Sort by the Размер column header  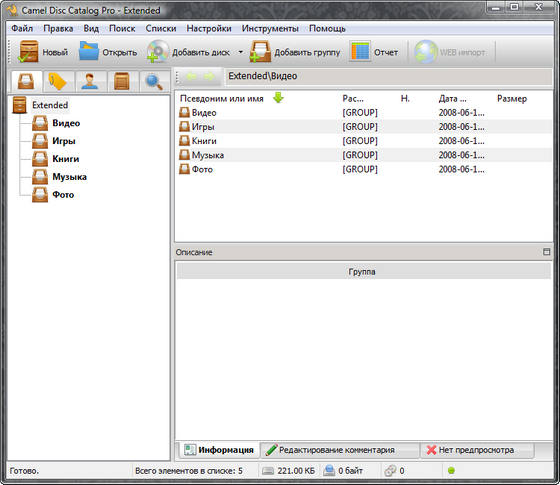(x=512, y=99)
